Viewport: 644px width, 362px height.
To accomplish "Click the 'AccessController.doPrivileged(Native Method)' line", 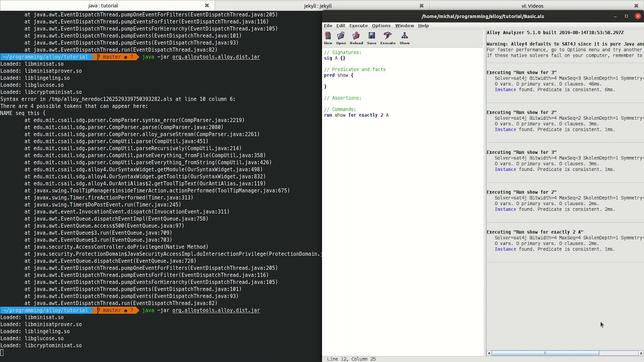I will (x=116, y=247).
